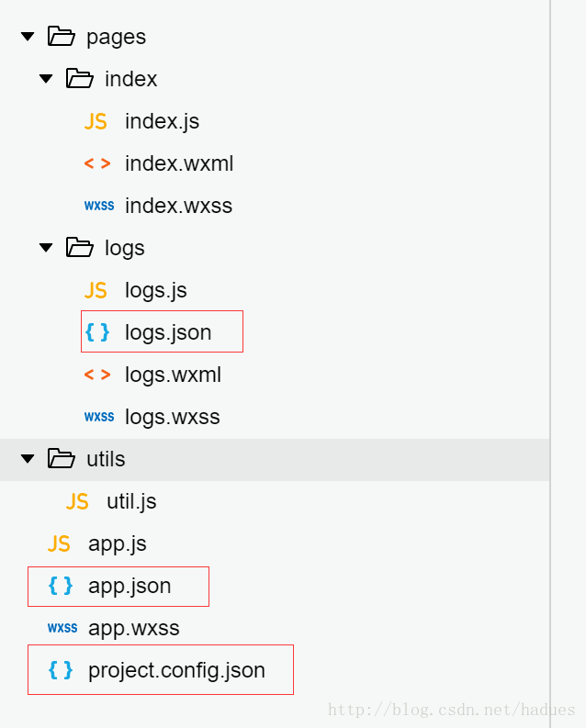
Task: Click the braces icon next to logs.json
Action: 96,332
